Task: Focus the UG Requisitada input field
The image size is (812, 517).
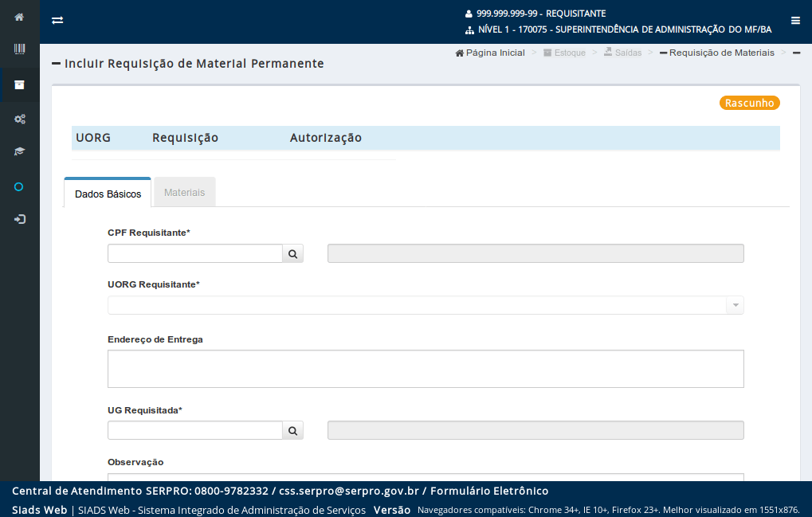Action: pyautogui.click(x=195, y=431)
